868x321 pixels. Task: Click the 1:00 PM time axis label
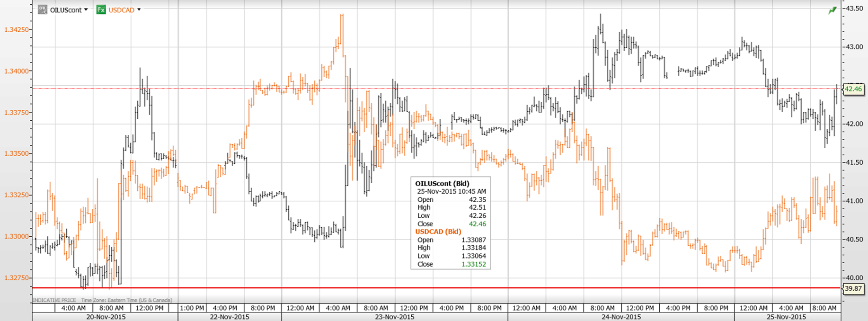[192, 308]
